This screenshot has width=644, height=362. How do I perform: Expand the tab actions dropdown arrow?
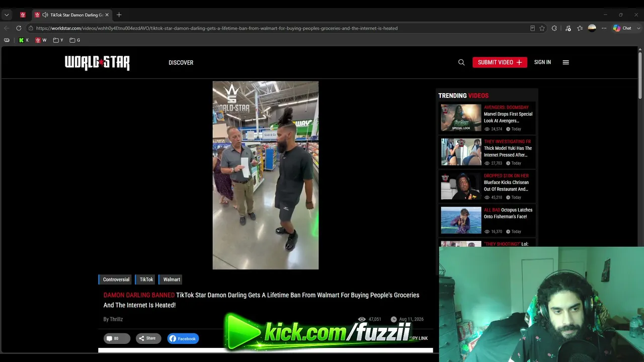(x=7, y=15)
